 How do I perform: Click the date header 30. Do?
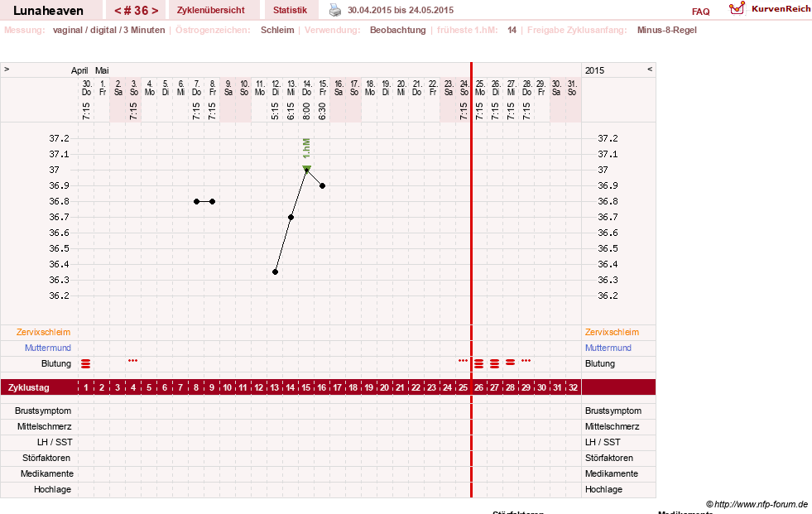pos(86,88)
